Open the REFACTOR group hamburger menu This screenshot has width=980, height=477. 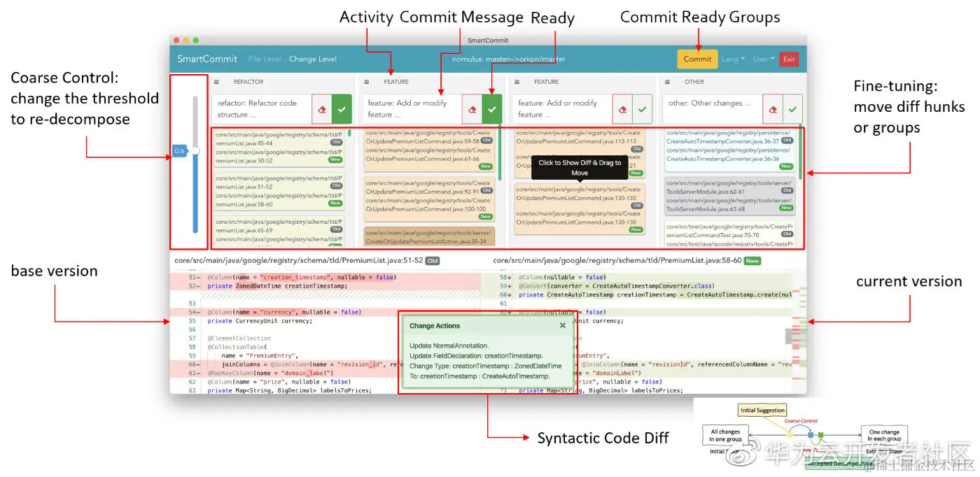(216, 82)
